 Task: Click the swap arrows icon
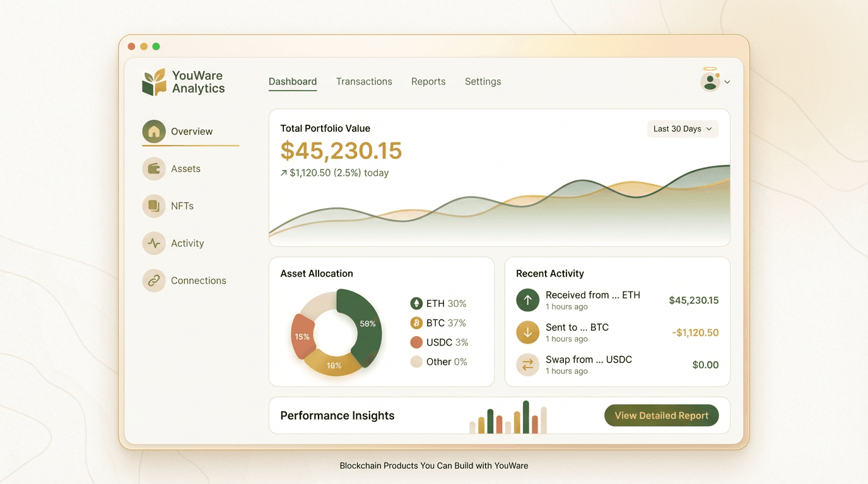[527, 365]
